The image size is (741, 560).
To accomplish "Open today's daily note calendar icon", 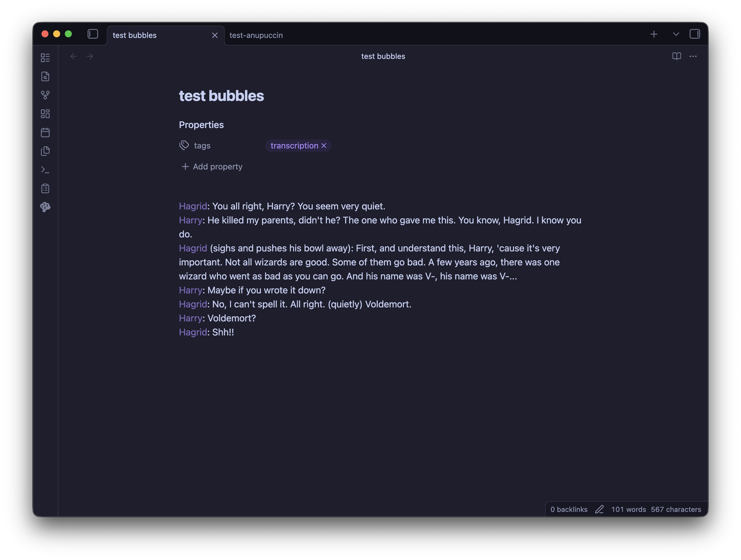I will (x=45, y=132).
